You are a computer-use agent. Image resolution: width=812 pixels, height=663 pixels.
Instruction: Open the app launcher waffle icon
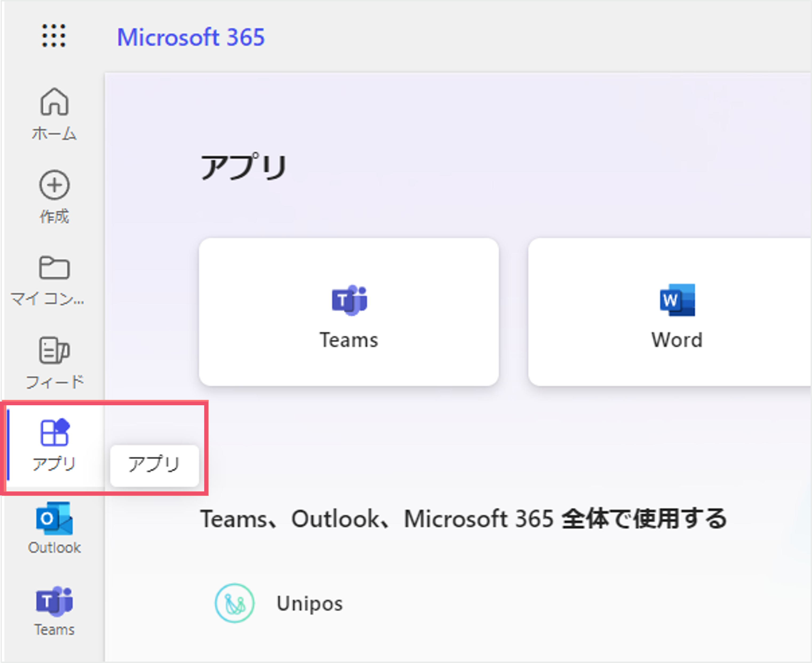pyautogui.click(x=54, y=36)
